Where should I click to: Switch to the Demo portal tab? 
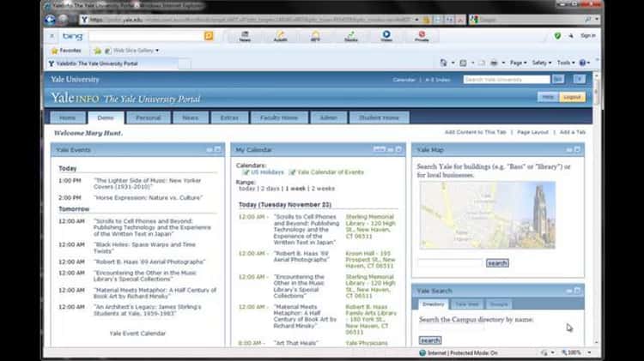click(106, 117)
